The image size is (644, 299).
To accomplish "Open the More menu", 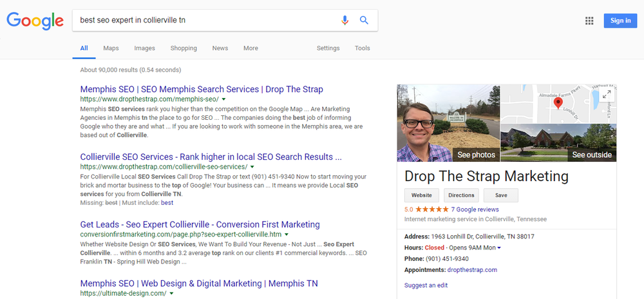I will (x=251, y=48).
